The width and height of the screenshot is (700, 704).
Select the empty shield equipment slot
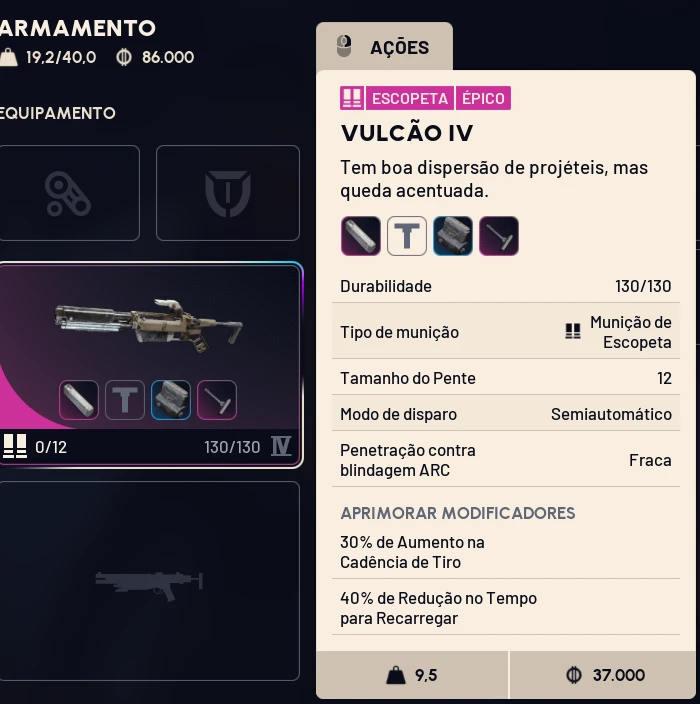click(228, 193)
